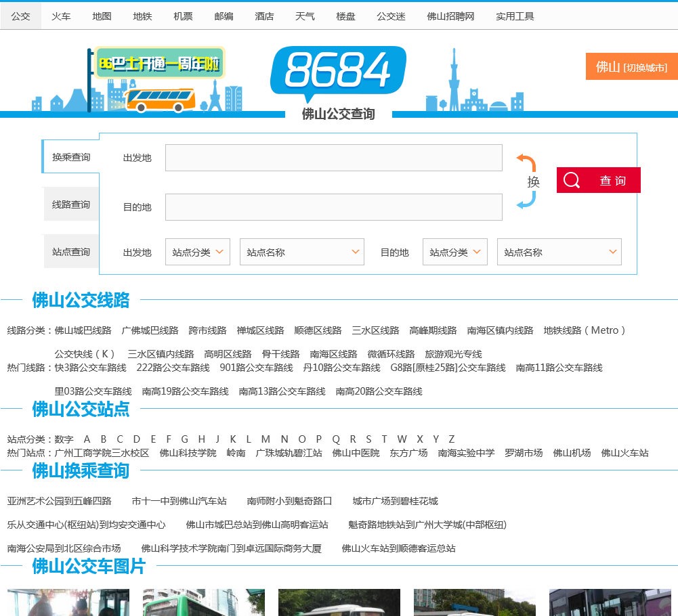Screen dimensions: 678x616
Task: Click the 佛山 切换城市 button
Action: 632,66
